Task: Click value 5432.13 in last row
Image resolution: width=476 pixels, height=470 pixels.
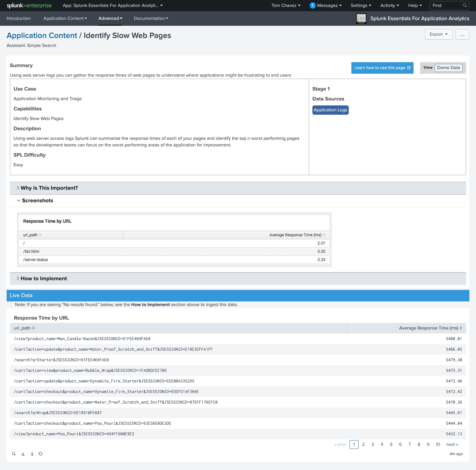Action: (454, 434)
